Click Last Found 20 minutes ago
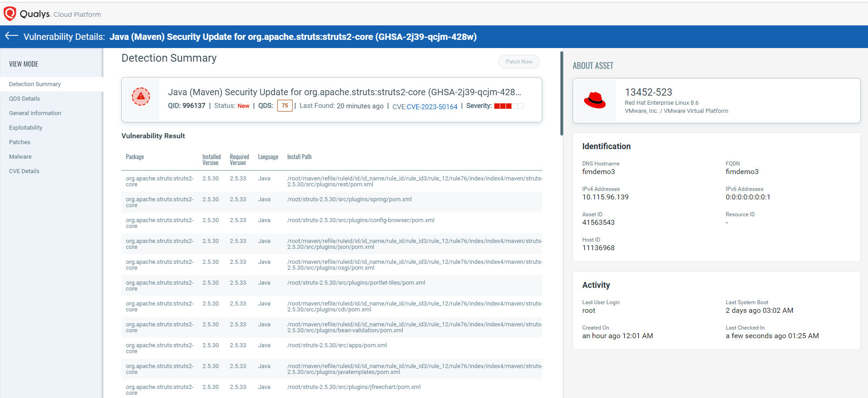The height and width of the screenshot is (398, 868). point(342,106)
